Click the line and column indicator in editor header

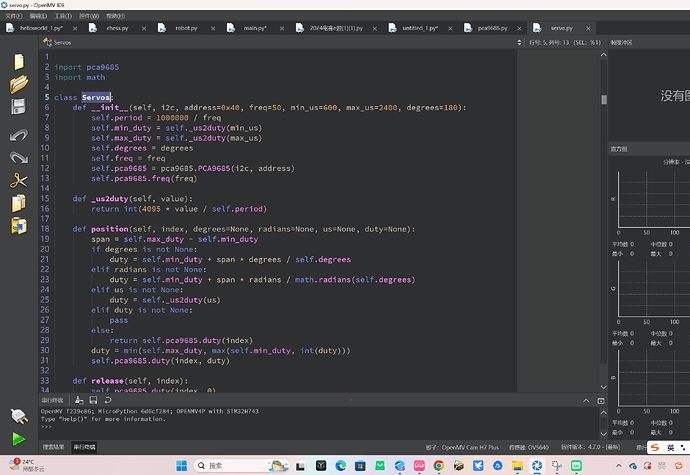pyautogui.click(x=565, y=42)
